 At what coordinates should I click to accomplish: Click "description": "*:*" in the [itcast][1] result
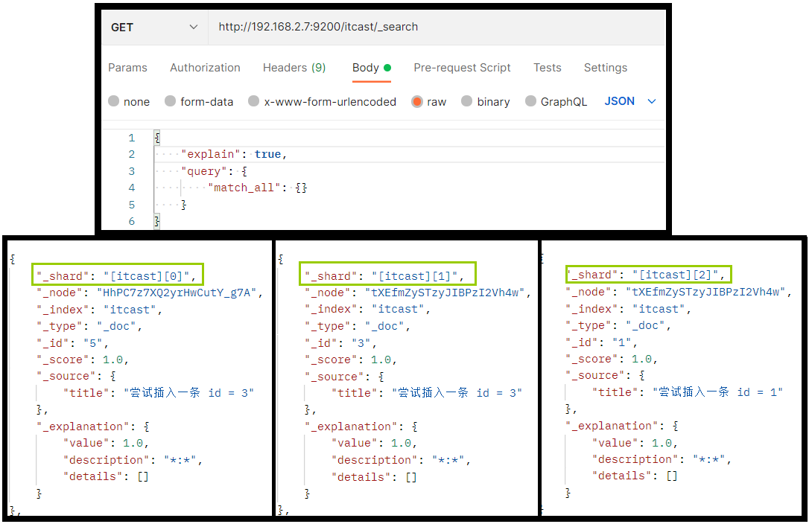click(399, 461)
